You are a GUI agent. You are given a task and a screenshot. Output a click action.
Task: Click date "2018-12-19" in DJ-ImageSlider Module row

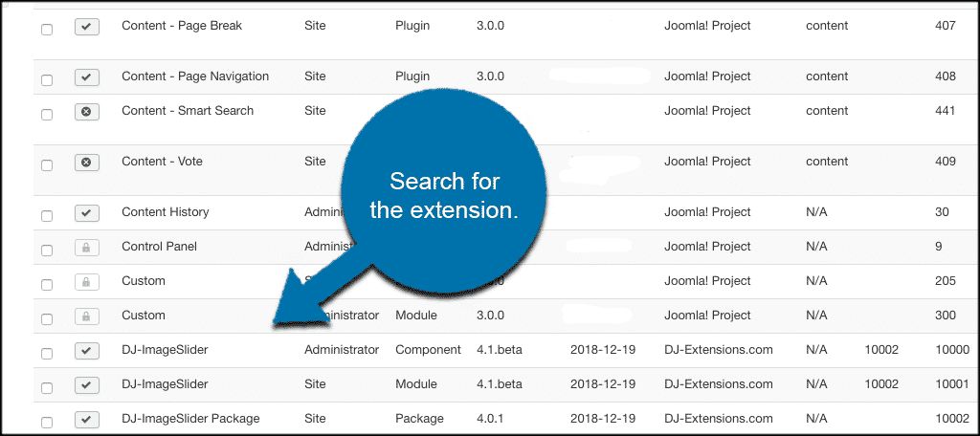tap(603, 384)
